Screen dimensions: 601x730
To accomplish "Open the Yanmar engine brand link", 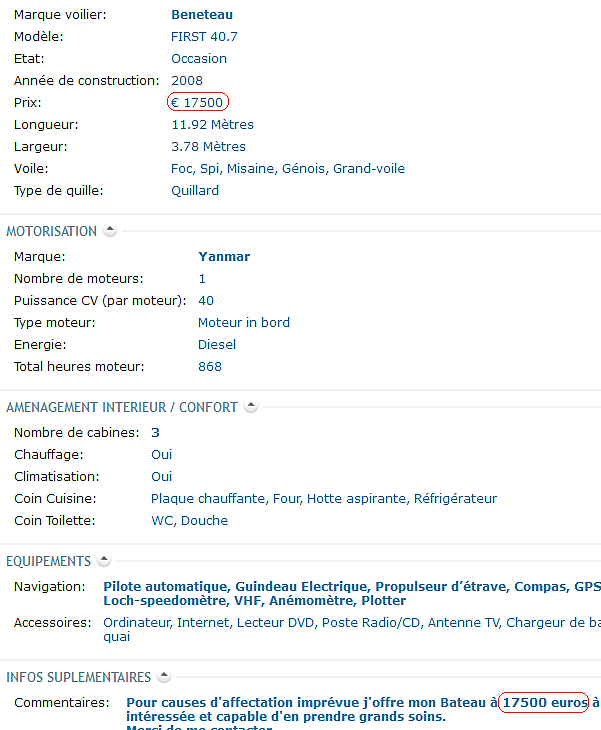I will [224, 257].
